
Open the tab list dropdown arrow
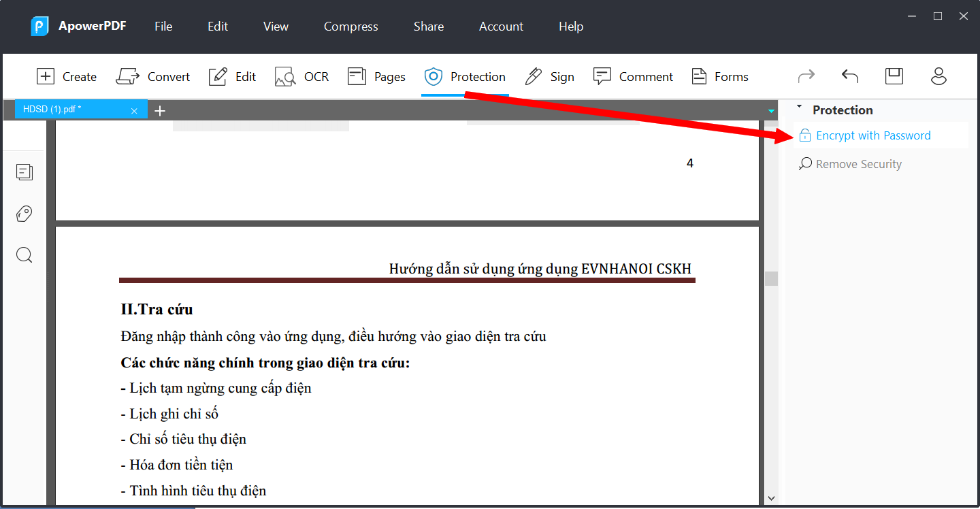pyautogui.click(x=770, y=110)
